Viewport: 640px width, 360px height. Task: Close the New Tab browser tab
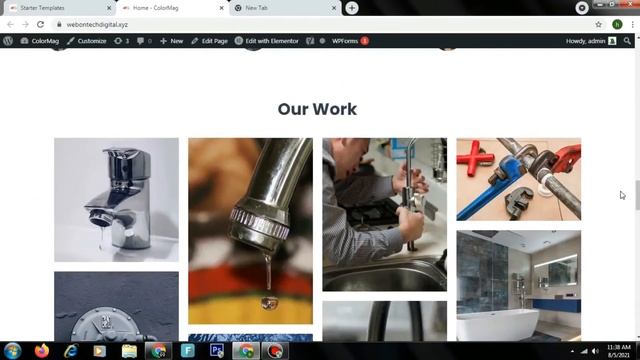pos(334,8)
